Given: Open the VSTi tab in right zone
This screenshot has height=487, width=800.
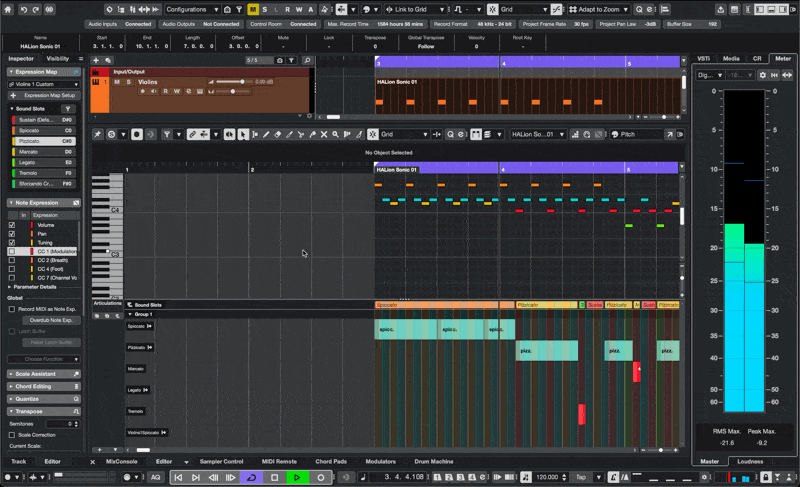Looking at the screenshot, I should point(704,58).
